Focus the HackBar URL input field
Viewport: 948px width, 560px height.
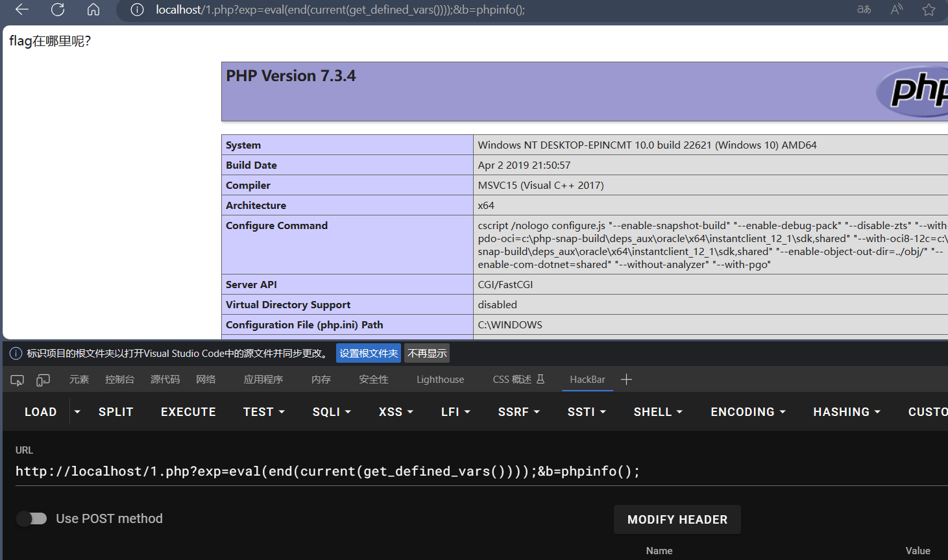480,471
